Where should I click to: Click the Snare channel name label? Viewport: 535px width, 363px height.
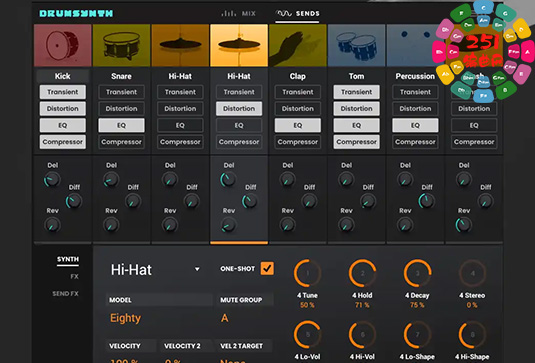click(121, 76)
